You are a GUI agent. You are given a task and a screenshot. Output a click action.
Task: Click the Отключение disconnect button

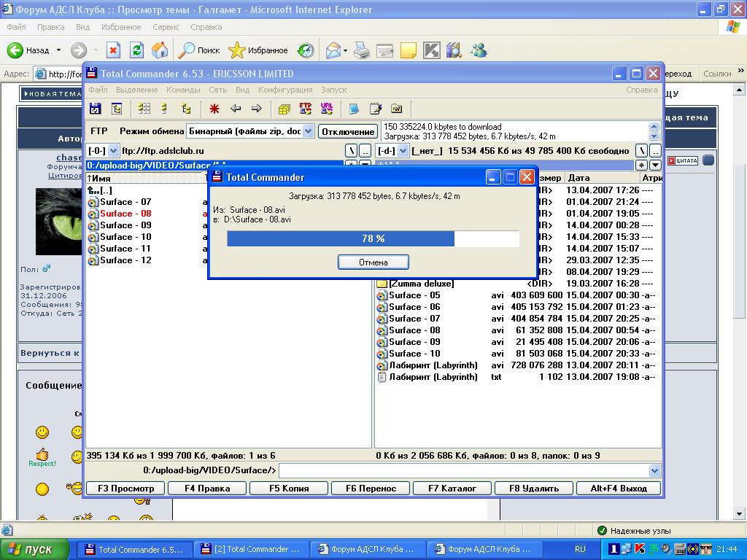(348, 131)
